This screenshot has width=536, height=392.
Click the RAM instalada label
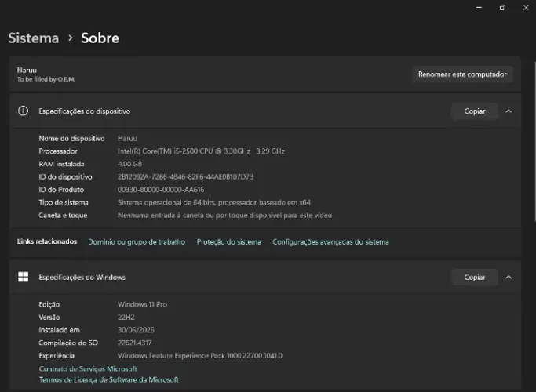[x=61, y=164]
